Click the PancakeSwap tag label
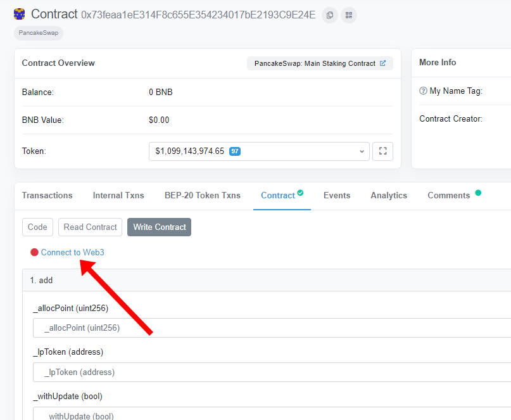 (x=39, y=33)
